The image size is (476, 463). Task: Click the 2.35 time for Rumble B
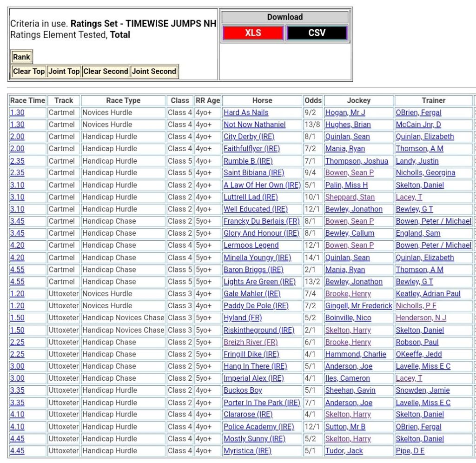pyautogui.click(x=17, y=161)
